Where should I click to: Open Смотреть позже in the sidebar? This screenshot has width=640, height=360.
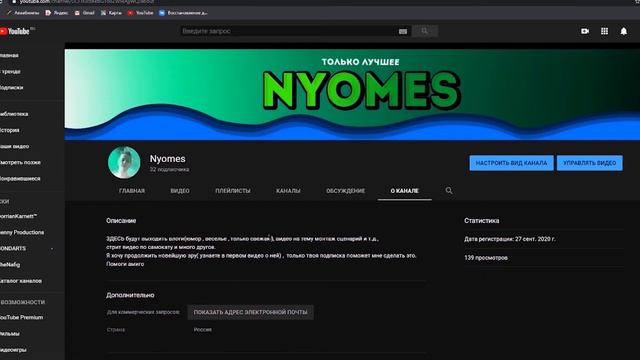pyautogui.click(x=20, y=162)
